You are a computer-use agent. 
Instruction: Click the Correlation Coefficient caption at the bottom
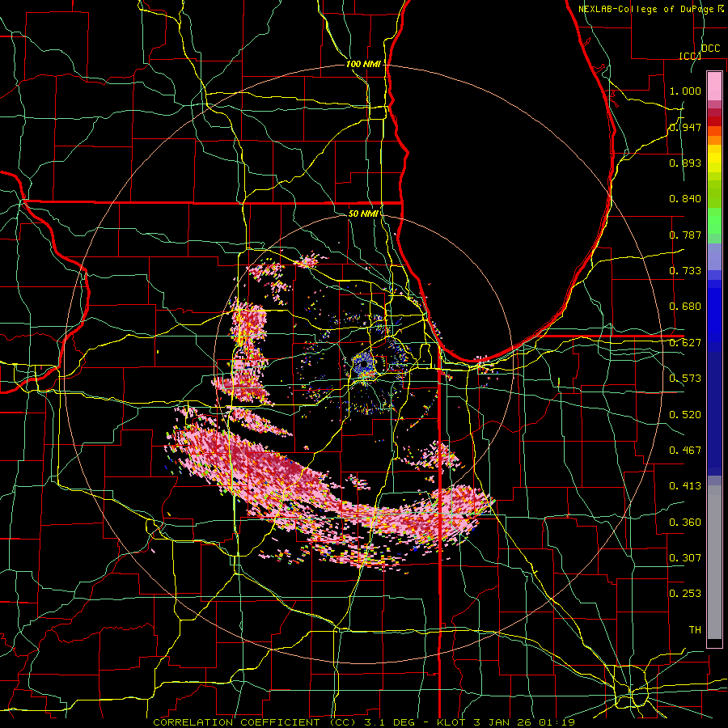[364, 722]
